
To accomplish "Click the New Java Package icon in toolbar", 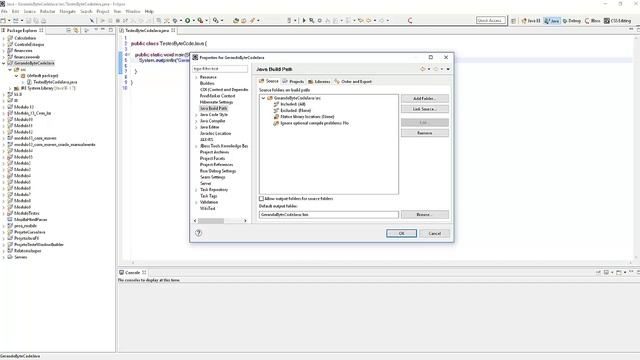I will [236, 20].
